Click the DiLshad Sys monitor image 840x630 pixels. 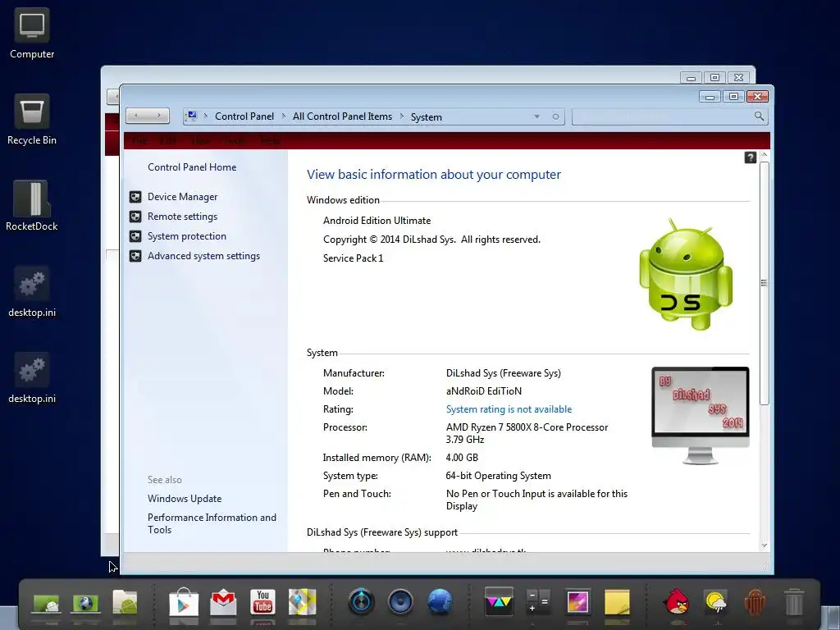(x=701, y=415)
